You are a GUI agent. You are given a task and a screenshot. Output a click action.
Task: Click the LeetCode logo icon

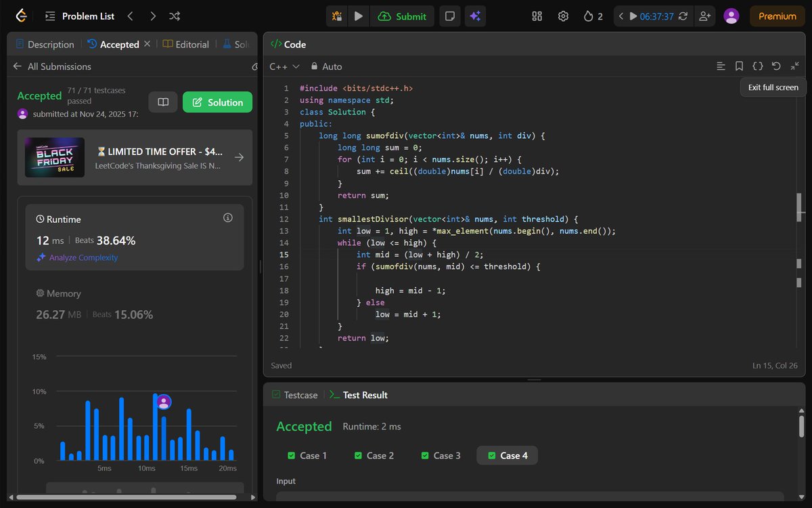(x=21, y=16)
